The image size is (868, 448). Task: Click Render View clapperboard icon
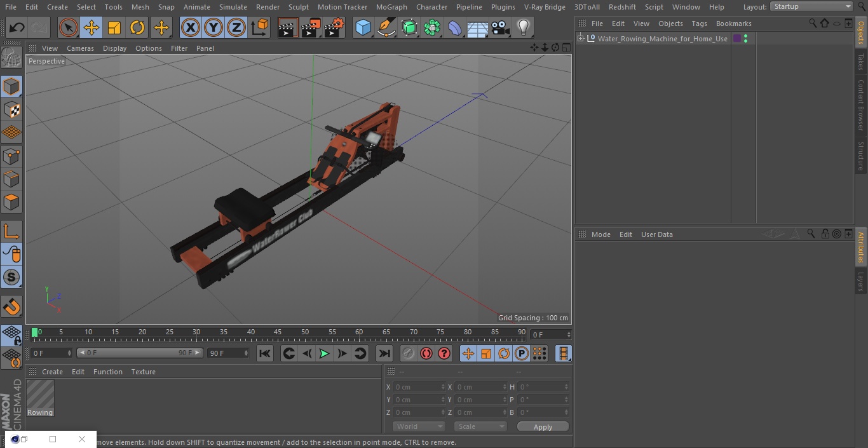pyautogui.click(x=288, y=27)
